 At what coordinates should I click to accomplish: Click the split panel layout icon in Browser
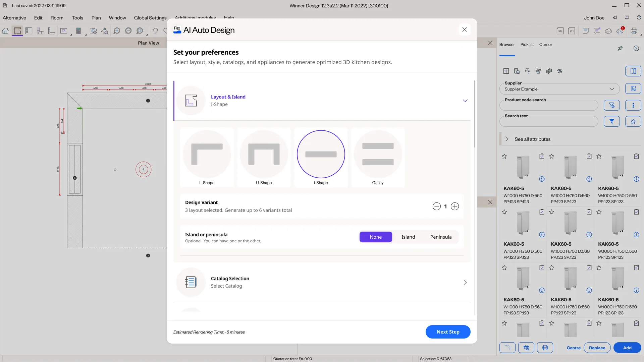pos(633,71)
